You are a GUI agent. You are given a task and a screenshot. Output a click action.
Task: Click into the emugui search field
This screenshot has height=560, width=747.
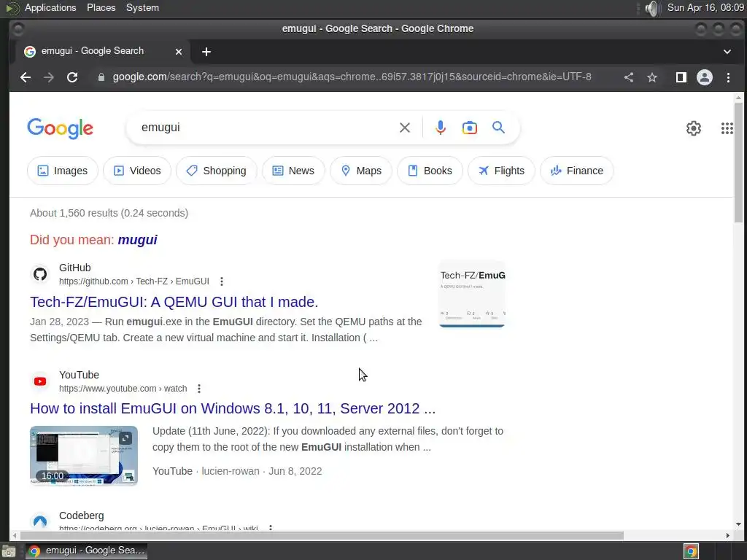coord(267,128)
